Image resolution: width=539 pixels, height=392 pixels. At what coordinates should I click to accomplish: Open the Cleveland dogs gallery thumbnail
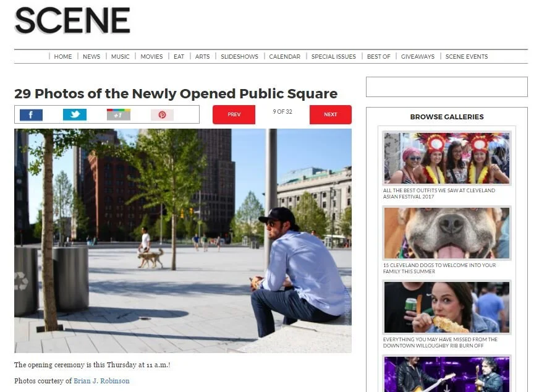pos(446,233)
